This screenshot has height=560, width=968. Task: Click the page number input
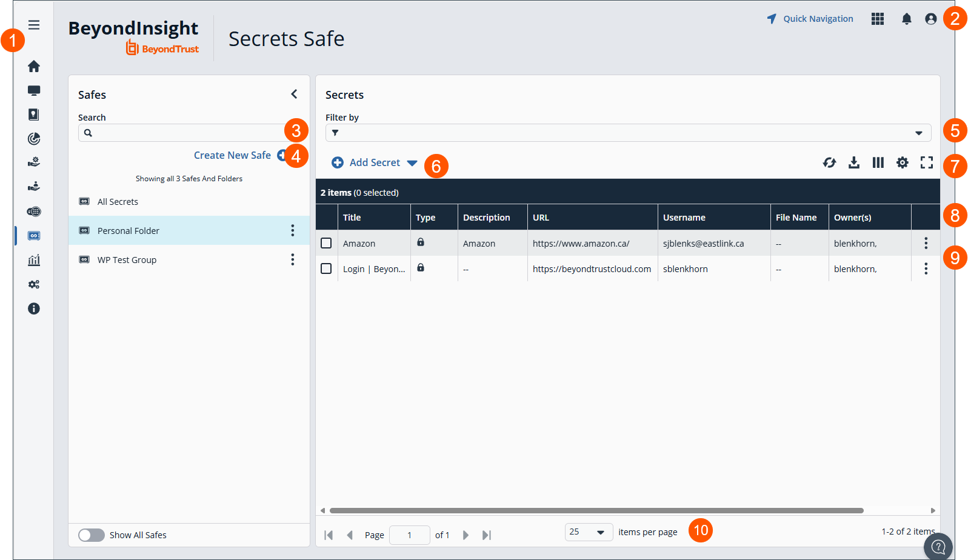tap(410, 535)
